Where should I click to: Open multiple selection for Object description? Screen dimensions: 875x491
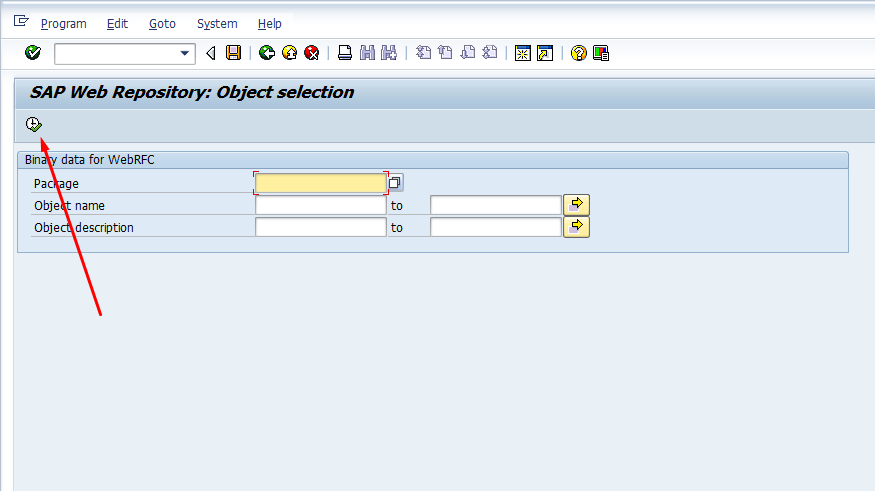(x=576, y=227)
